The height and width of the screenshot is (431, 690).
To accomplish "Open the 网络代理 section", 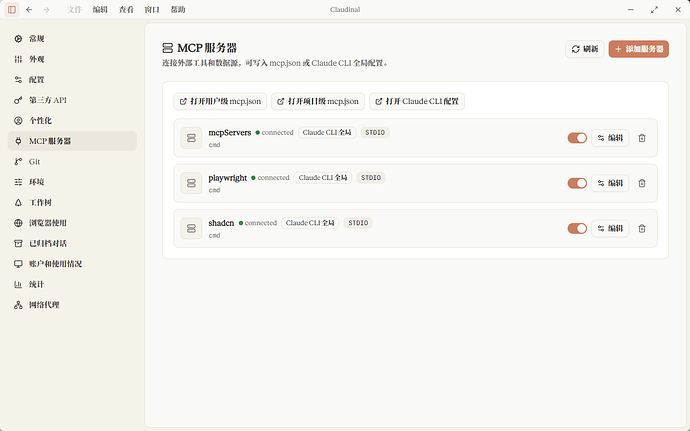I will 72,305.
